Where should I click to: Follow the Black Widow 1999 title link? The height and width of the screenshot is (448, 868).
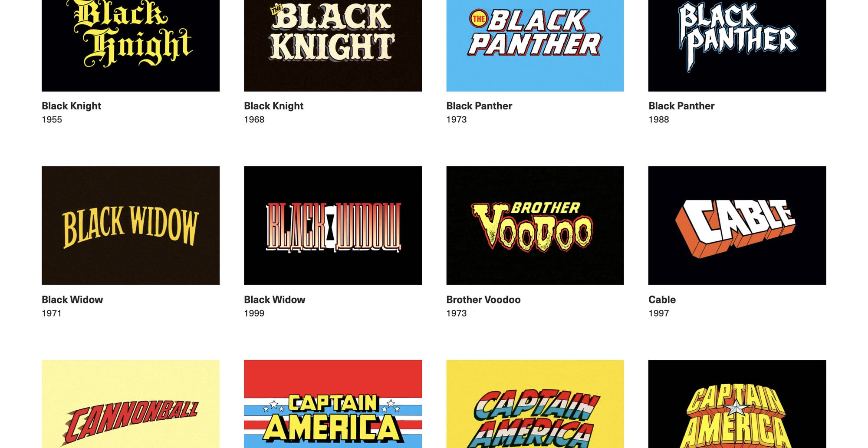click(x=274, y=300)
